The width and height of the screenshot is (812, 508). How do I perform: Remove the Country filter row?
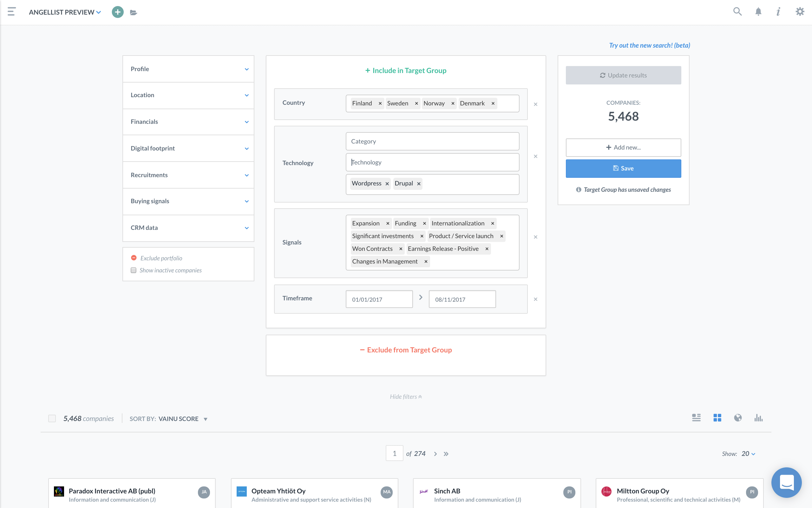[x=535, y=104]
